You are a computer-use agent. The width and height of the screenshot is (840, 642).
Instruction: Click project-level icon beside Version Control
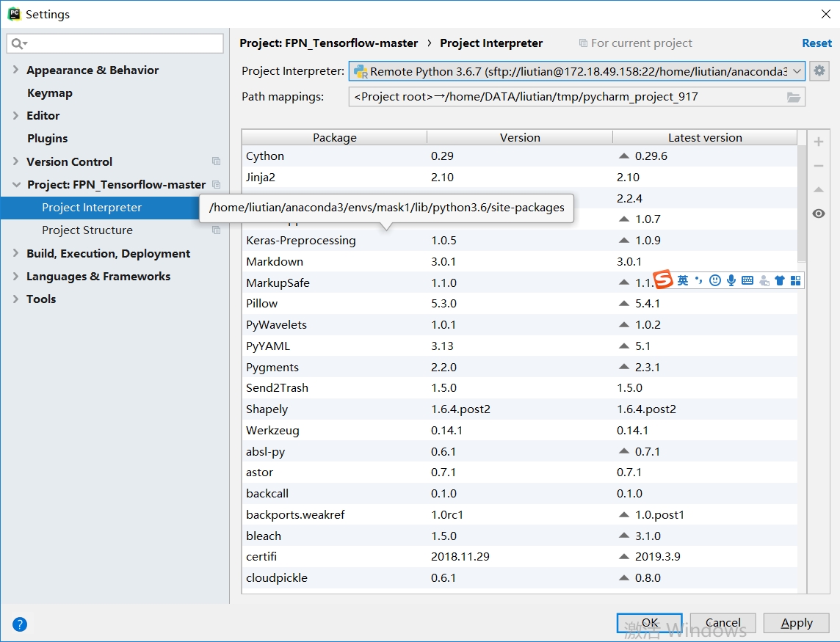[217, 161]
